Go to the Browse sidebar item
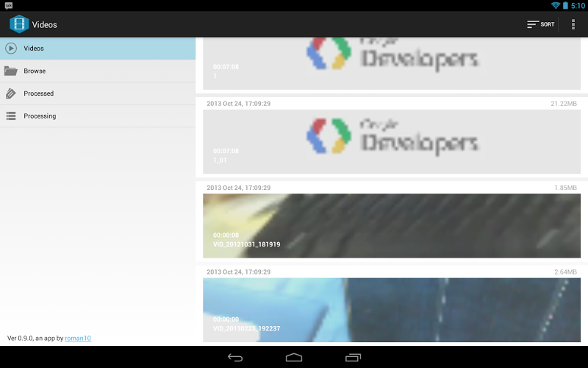 pos(98,71)
